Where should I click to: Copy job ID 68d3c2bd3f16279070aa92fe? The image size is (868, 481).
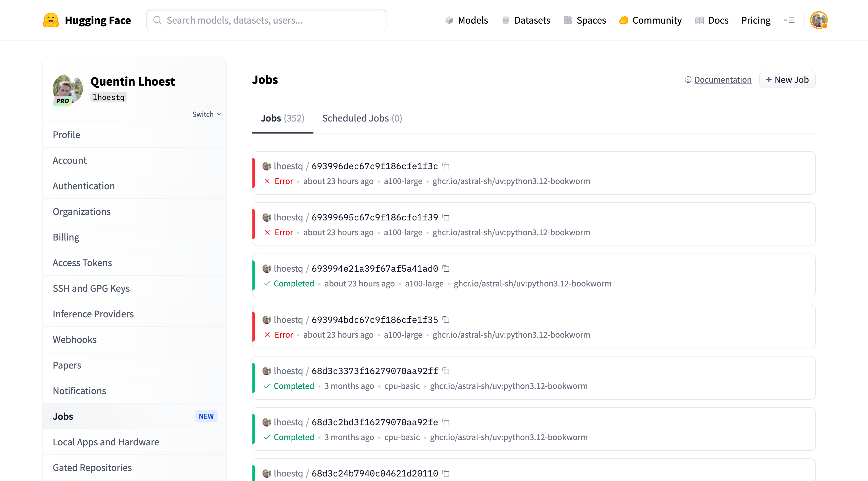click(446, 422)
